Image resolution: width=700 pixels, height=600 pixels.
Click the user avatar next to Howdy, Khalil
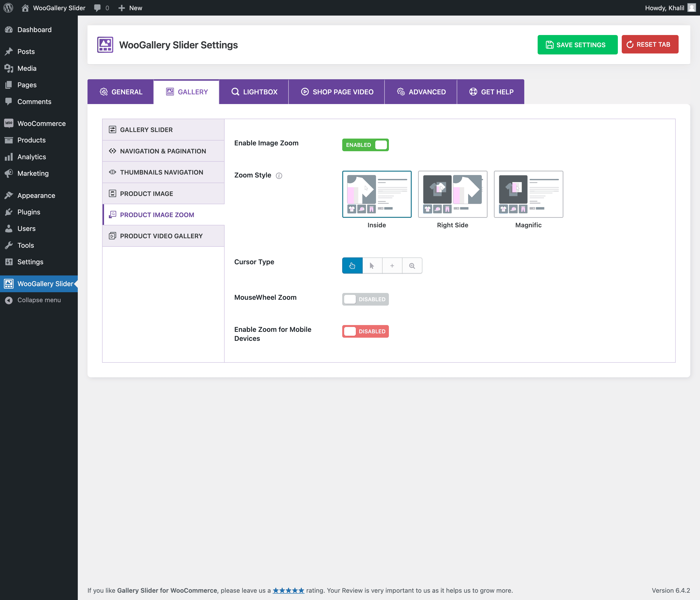pos(691,8)
